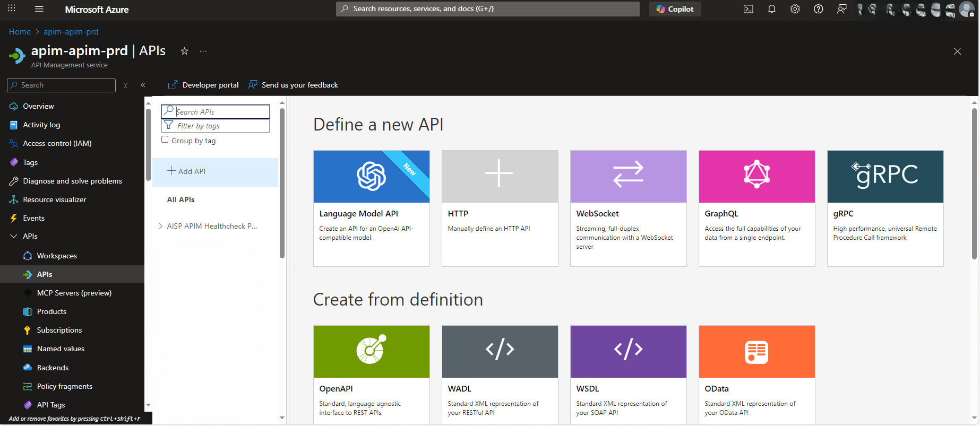This screenshot has height=426, width=980.
Task: Select the OData tile icon
Action: point(757,352)
